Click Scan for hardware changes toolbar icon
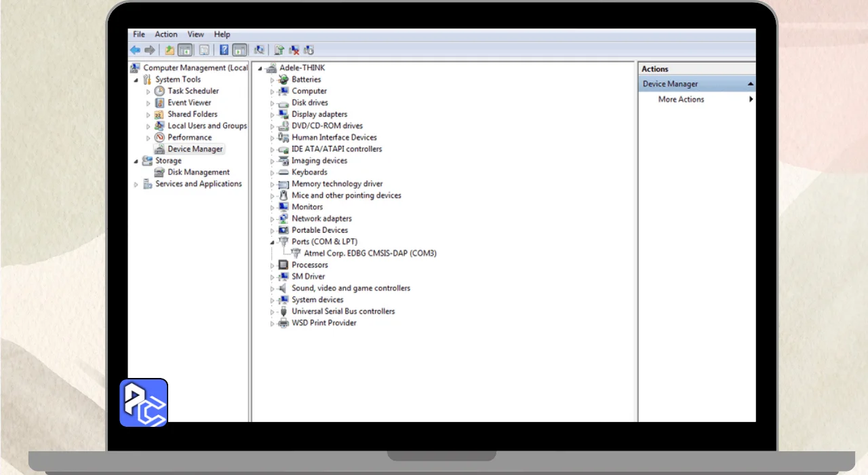 tap(258, 50)
